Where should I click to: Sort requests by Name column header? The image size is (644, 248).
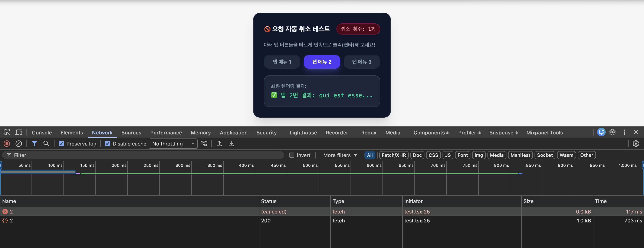click(129, 201)
